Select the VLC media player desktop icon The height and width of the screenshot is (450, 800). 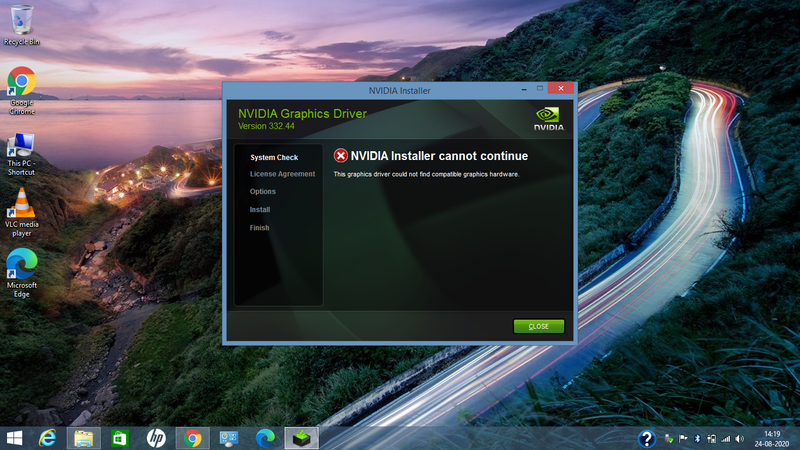point(21,212)
